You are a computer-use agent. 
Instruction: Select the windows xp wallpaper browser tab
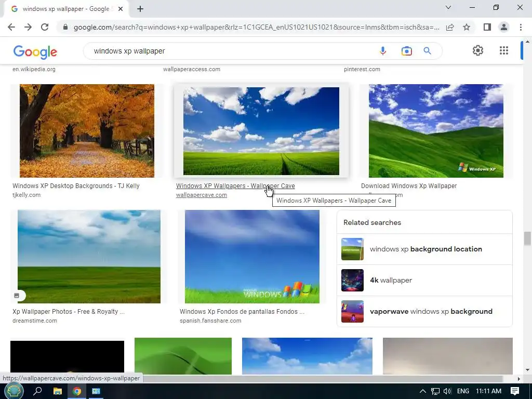point(66,9)
